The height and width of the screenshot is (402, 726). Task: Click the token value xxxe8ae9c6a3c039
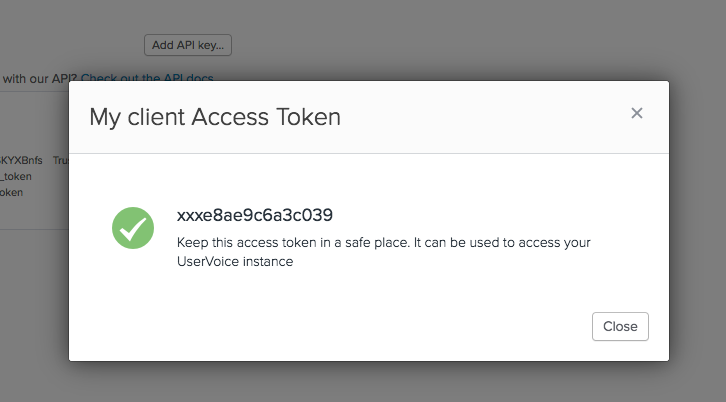coord(254,215)
